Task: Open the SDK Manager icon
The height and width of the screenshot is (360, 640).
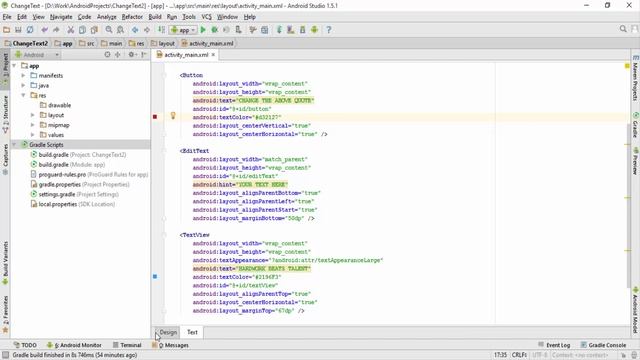Action: point(302,30)
